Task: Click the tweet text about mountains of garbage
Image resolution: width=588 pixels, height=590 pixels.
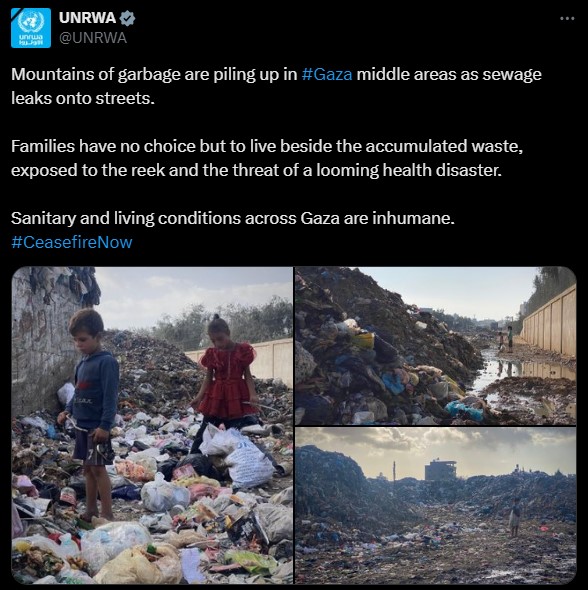Action: point(276,86)
